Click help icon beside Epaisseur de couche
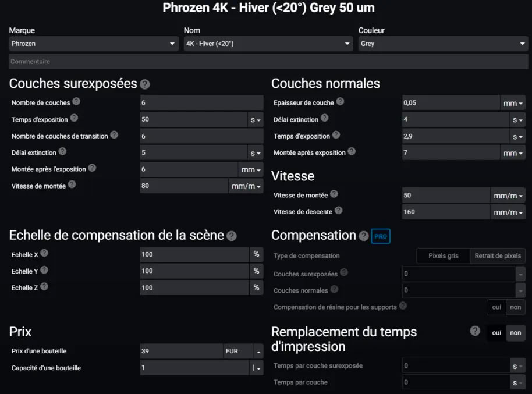Viewport: 532px width, 394px height. tap(341, 101)
